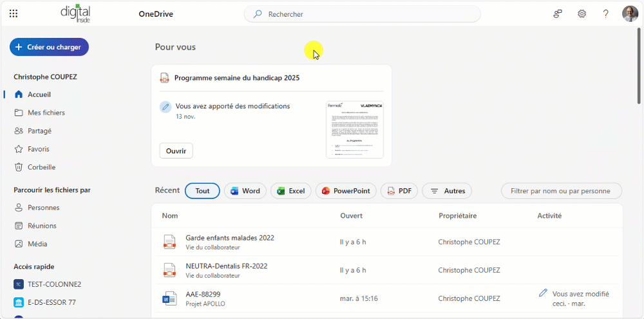Filter recent files by Excel
The image size is (644, 319).
[x=290, y=191]
